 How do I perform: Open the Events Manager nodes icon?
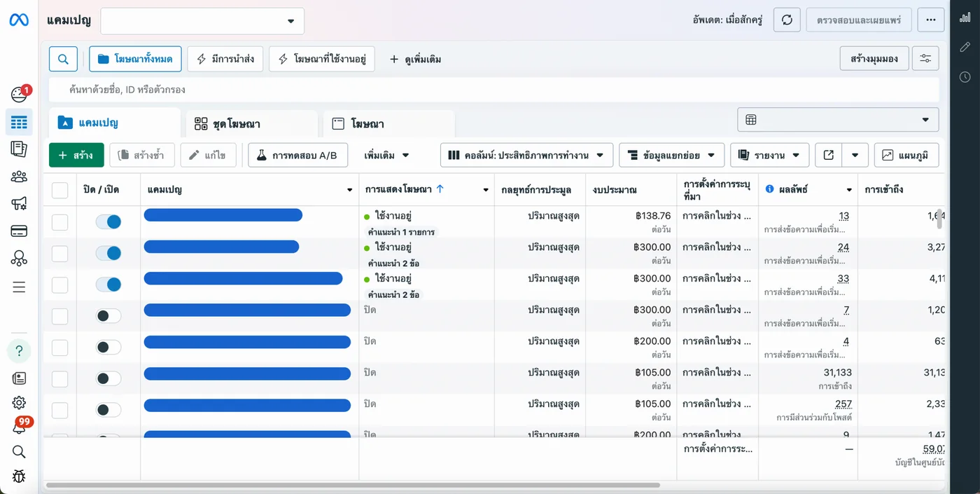(x=19, y=259)
